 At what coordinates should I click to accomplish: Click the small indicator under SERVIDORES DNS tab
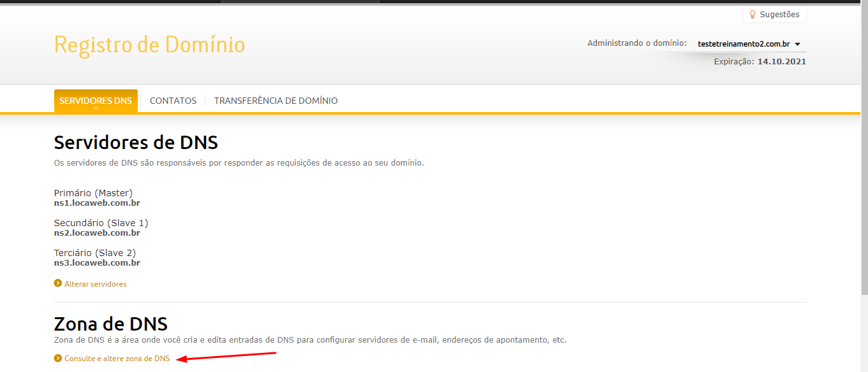[x=96, y=109]
